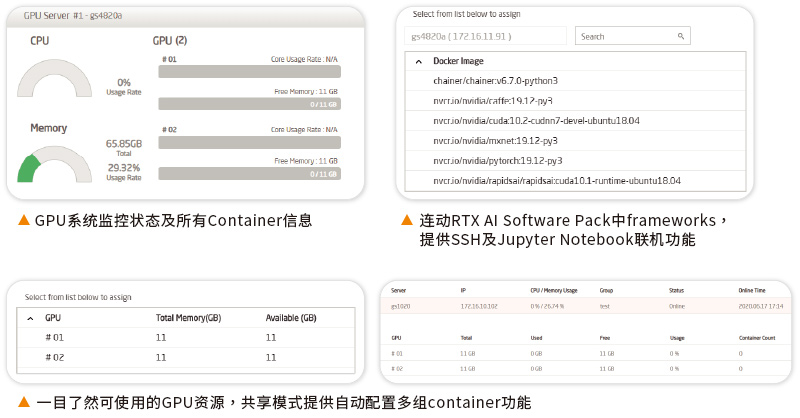
Task: Click GPU #02 free memory bar
Action: coord(250,174)
